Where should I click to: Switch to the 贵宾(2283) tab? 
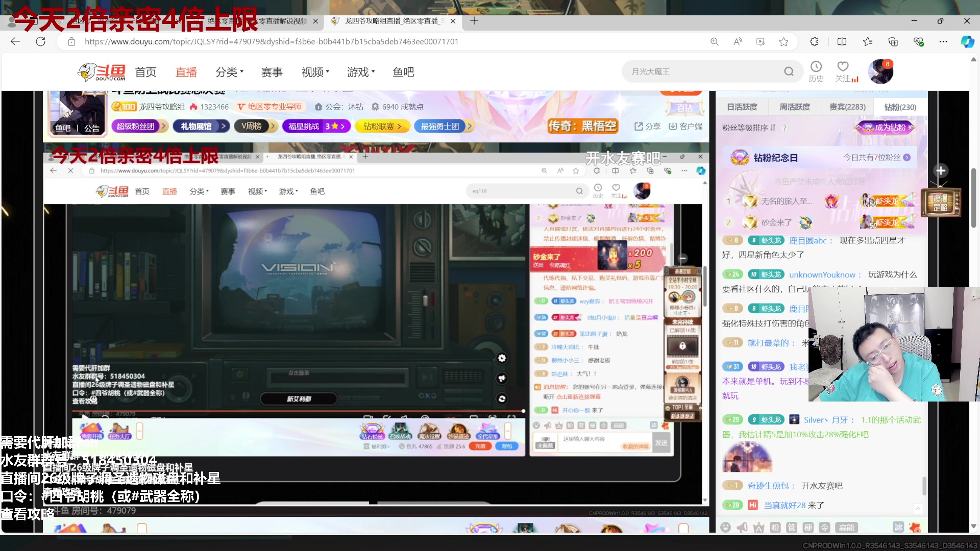[x=847, y=107]
